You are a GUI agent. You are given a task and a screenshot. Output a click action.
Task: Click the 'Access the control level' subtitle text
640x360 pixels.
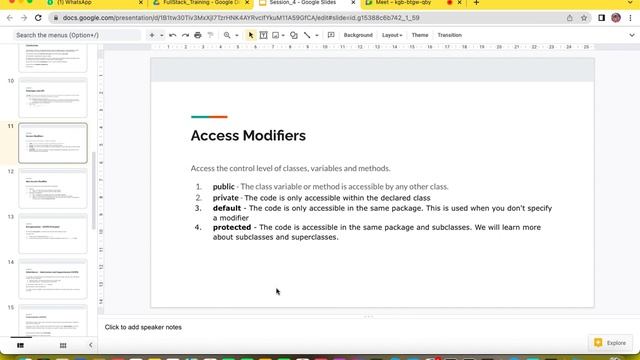click(x=291, y=168)
